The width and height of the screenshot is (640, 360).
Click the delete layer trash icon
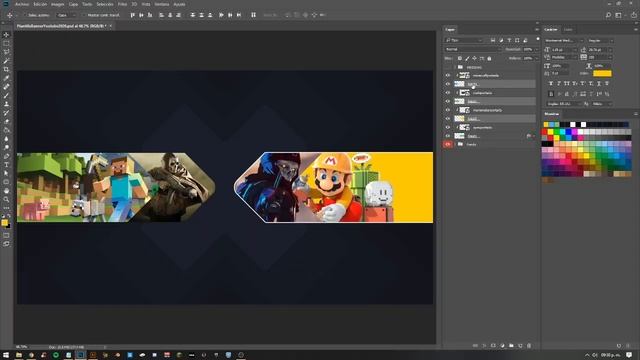[529, 346]
